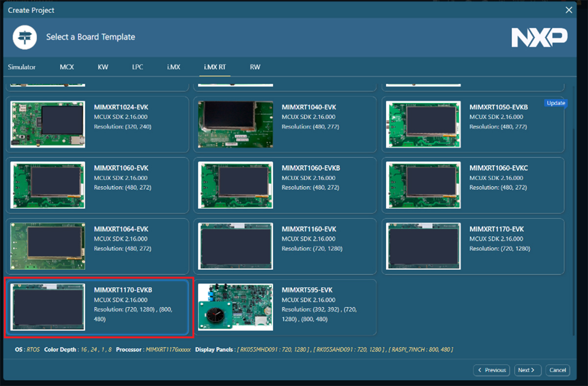588x386 pixels.
Task: Select the MIMXRT1170-EVKB board image
Action: coord(48,307)
